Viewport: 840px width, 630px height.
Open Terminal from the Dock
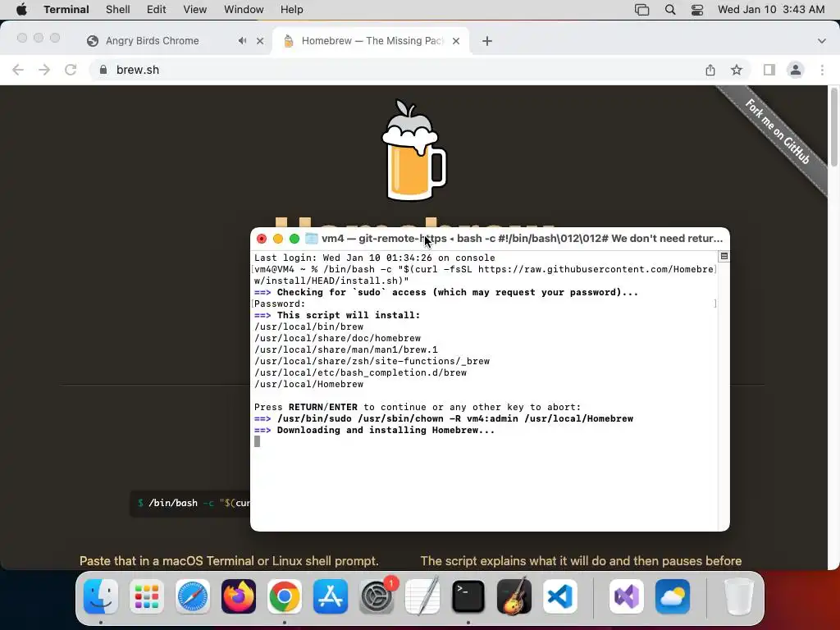(x=468, y=596)
